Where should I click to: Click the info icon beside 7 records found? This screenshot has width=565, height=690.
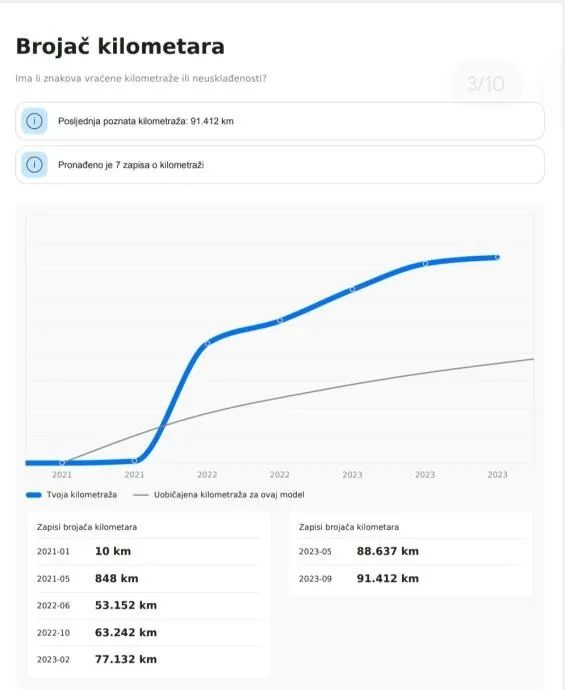[x=34, y=165]
